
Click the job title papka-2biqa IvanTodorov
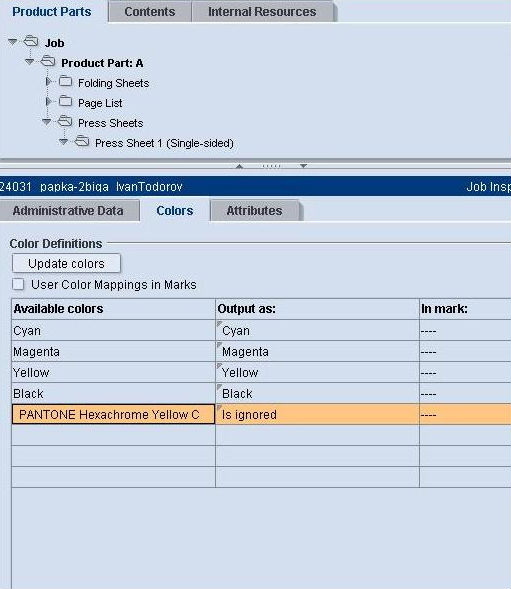coord(111,187)
